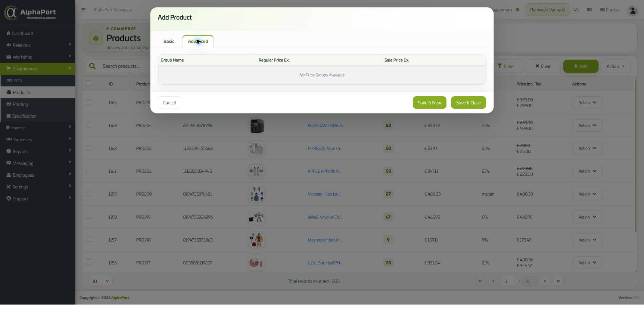
Task: Check the row checkbox for ID 1161
Action: coord(89,170)
